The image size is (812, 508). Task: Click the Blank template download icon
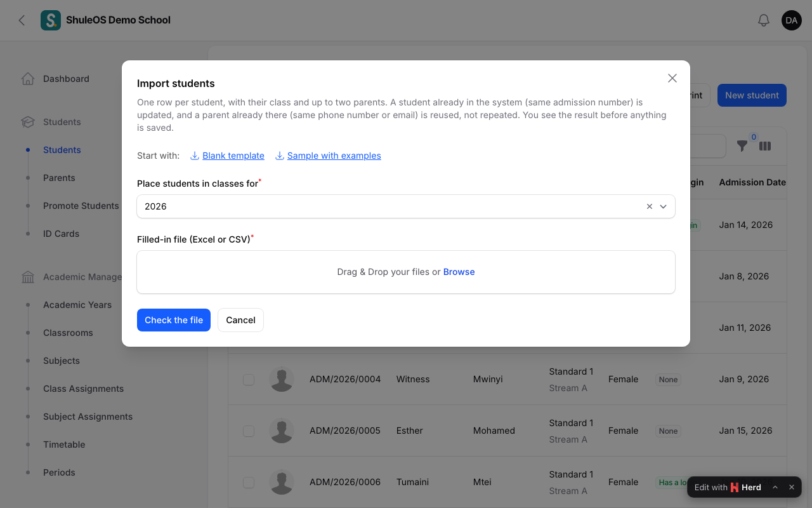pyautogui.click(x=195, y=156)
